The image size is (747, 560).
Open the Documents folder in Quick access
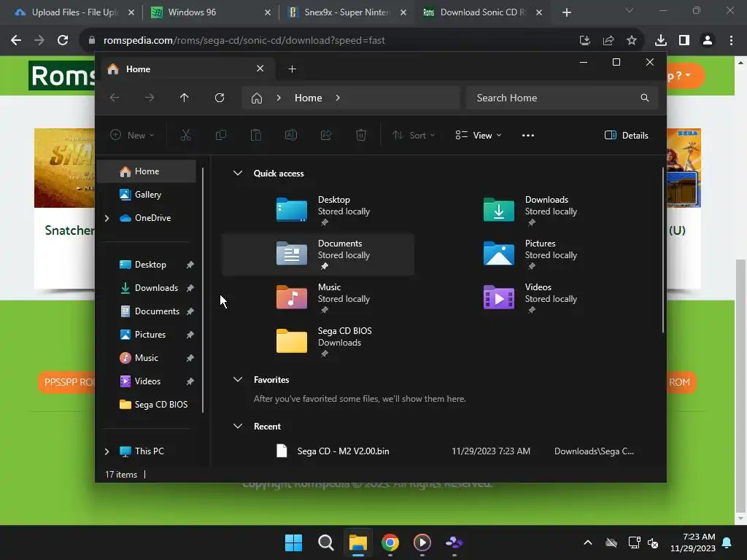pos(318,254)
